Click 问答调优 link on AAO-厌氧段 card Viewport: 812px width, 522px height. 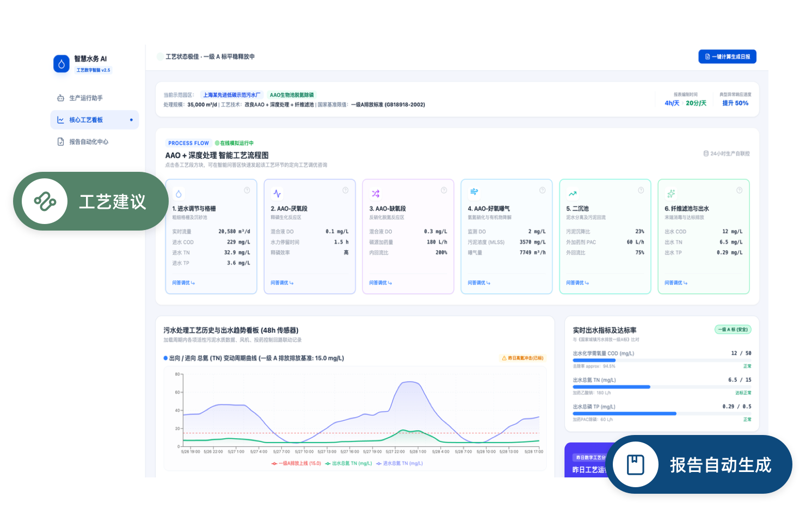point(282,283)
